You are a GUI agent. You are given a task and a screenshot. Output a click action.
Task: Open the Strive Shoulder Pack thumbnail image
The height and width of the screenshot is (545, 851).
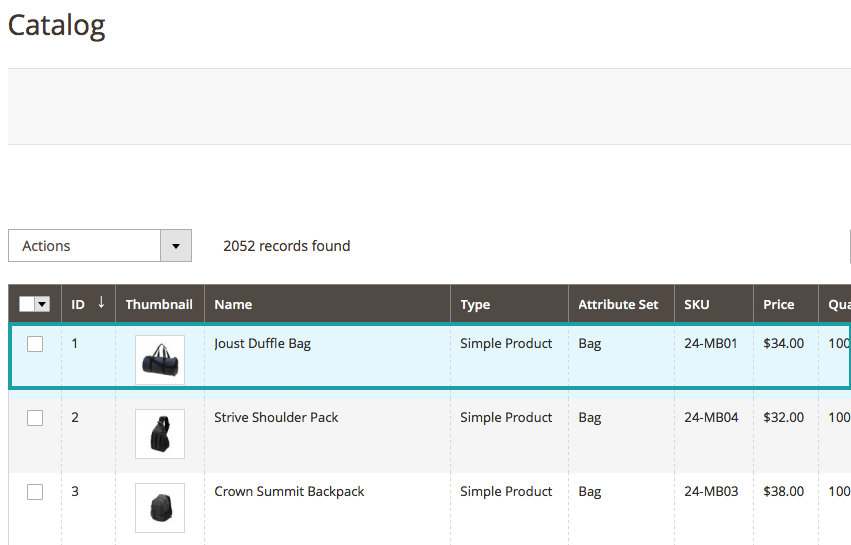[160, 434]
